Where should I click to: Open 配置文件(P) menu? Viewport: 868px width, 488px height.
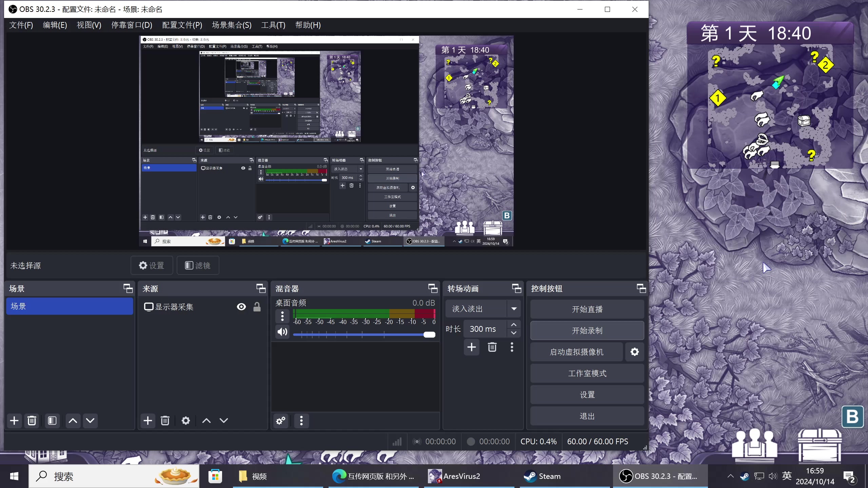click(182, 25)
